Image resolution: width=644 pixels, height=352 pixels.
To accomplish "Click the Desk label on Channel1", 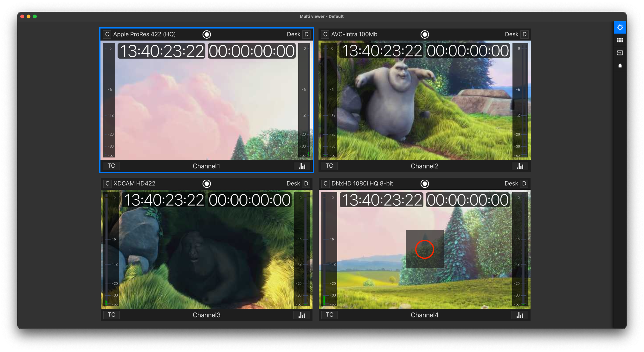I will [x=293, y=34].
